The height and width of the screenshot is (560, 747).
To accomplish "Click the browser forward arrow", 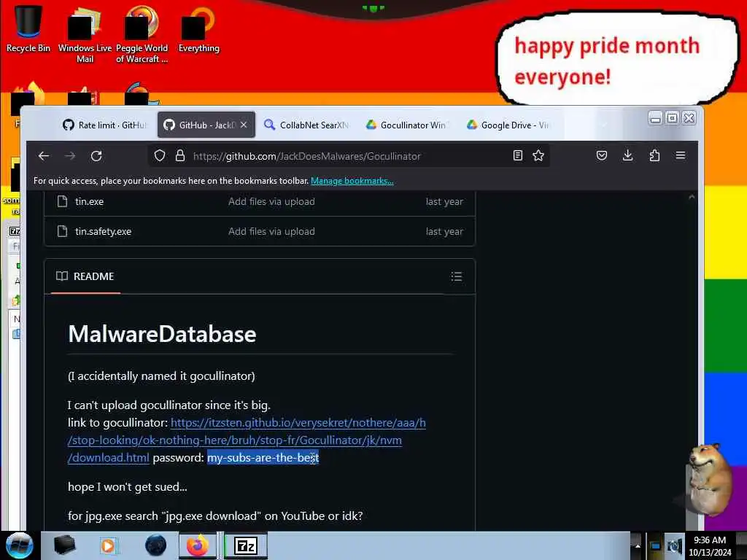I will point(70,156).
